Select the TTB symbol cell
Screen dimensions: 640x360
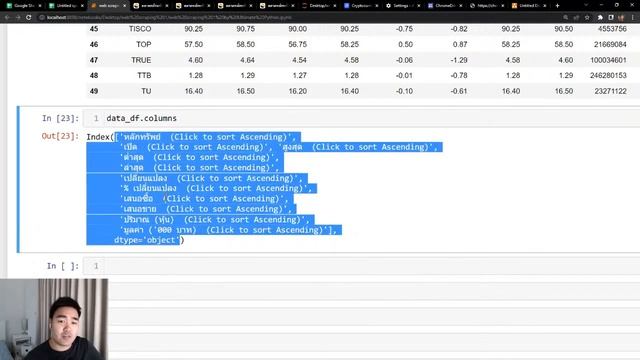144,76
